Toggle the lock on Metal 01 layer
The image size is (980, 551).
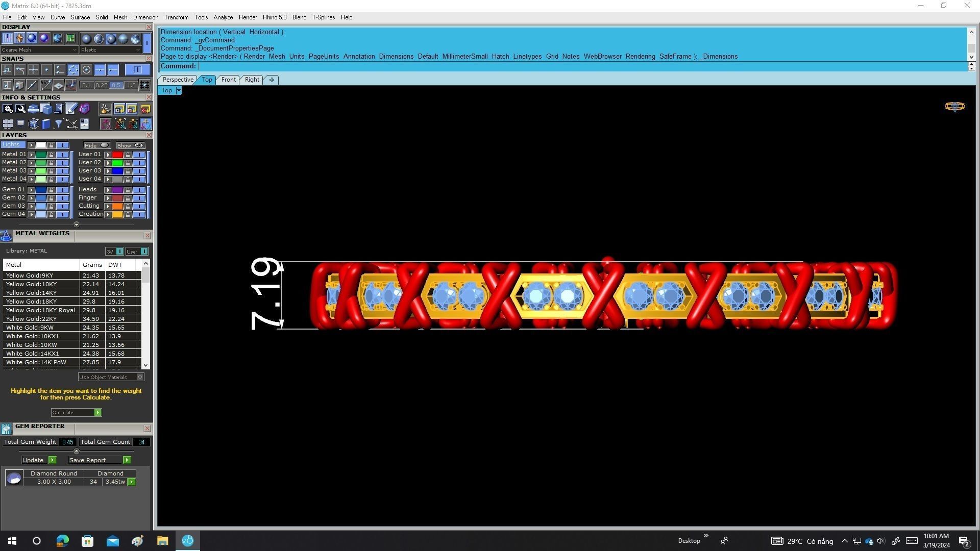[51, 155]
